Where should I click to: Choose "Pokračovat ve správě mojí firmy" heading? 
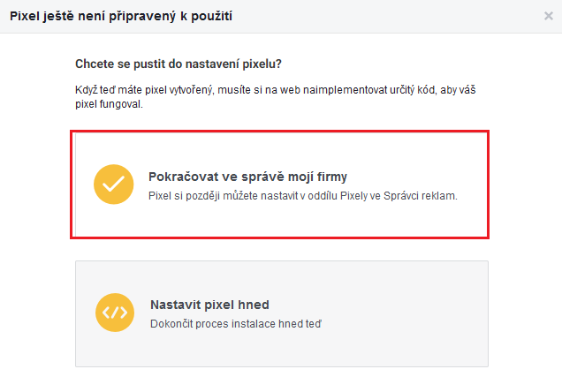point(241,176)
